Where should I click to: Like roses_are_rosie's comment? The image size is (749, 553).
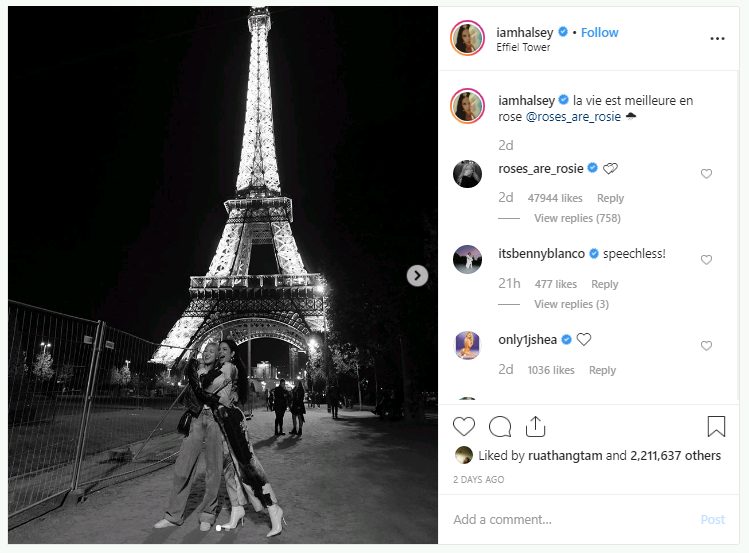(706, 174)
